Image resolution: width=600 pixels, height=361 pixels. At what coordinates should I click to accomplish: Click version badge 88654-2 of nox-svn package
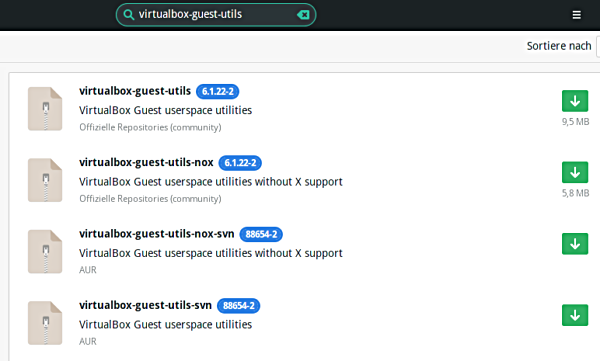261,234
